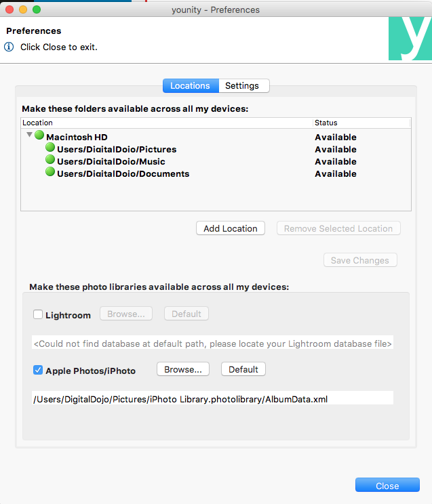
Task: Select Users/DigitalDojo/Music row
Action: pyautogui.click(x=216, y=161)
